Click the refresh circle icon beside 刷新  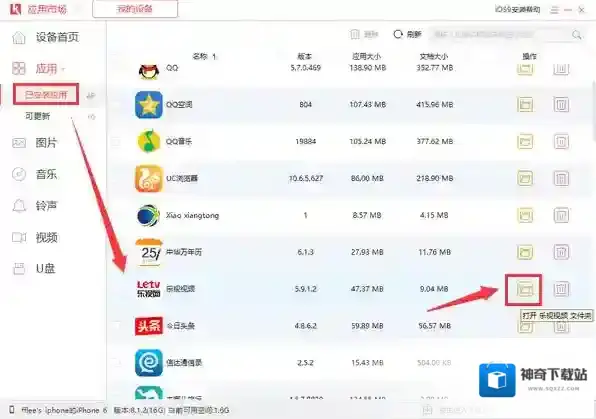click(x=398, y=34)
